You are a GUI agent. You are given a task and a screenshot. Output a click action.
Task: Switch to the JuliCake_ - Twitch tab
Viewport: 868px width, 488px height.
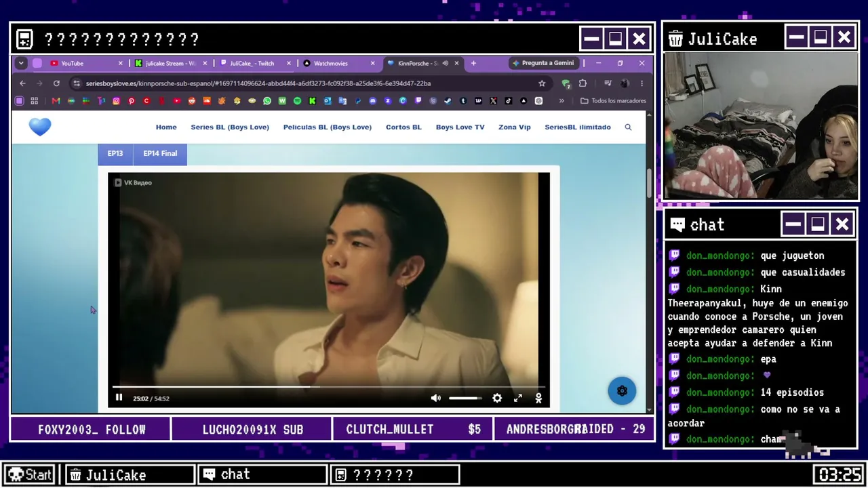pyautogui.click(x=256, y=63)
